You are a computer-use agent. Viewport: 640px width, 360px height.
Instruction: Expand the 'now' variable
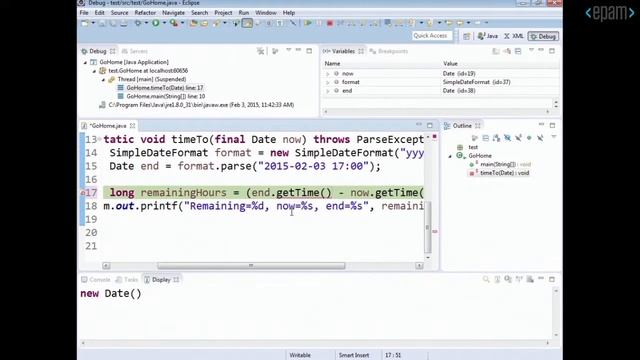(x=327, y=74)
